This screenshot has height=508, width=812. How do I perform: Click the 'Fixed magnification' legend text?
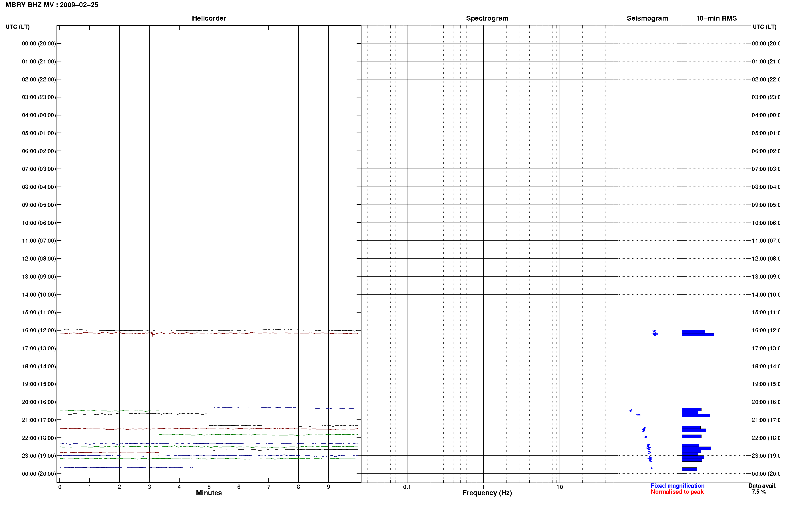pyautogui.click(x=678, y=485)
